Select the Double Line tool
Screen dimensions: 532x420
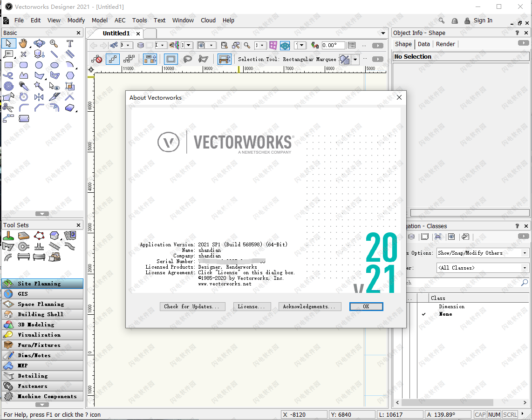[70, 54]
